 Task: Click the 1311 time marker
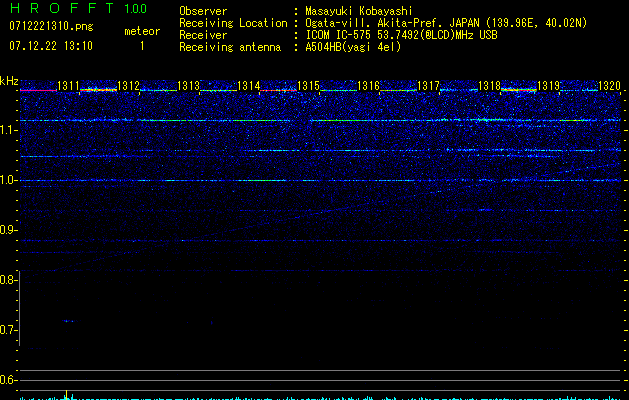click(69, 87)
